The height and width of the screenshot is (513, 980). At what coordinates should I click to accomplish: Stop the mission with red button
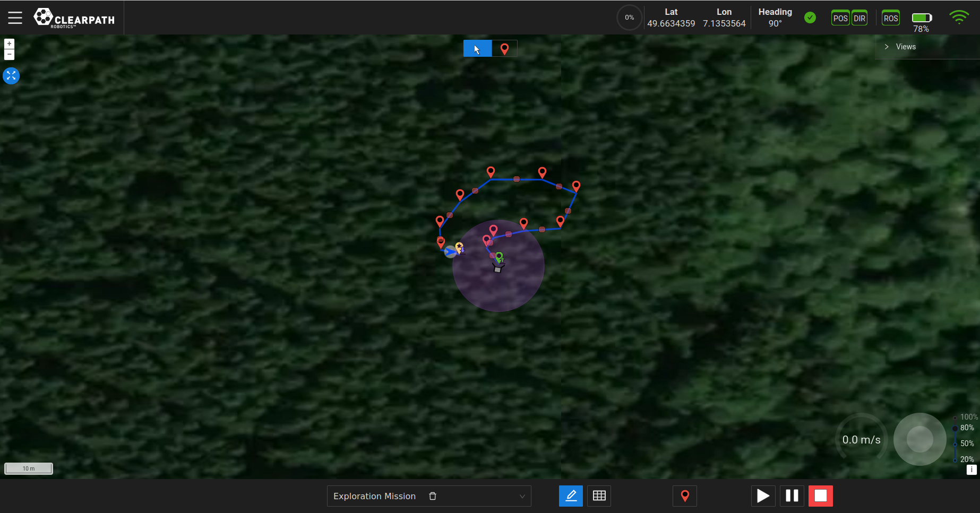(820, 496)
